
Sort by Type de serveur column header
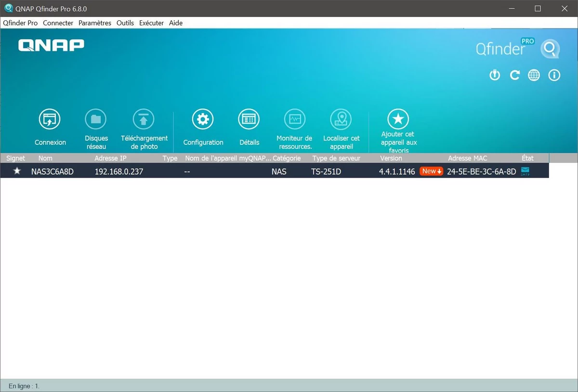336,158
